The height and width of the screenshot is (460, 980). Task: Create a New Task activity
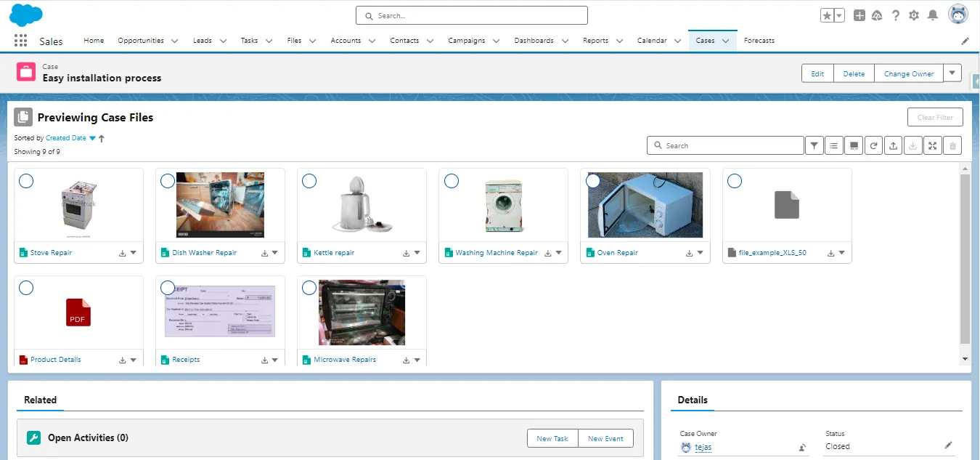click(552, 438)
